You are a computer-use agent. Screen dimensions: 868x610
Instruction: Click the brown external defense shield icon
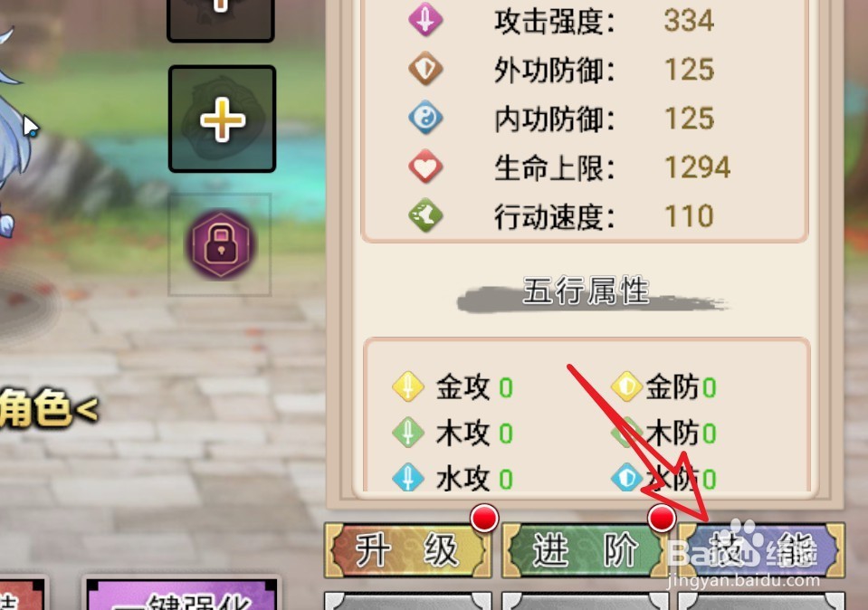click(425, 69)
